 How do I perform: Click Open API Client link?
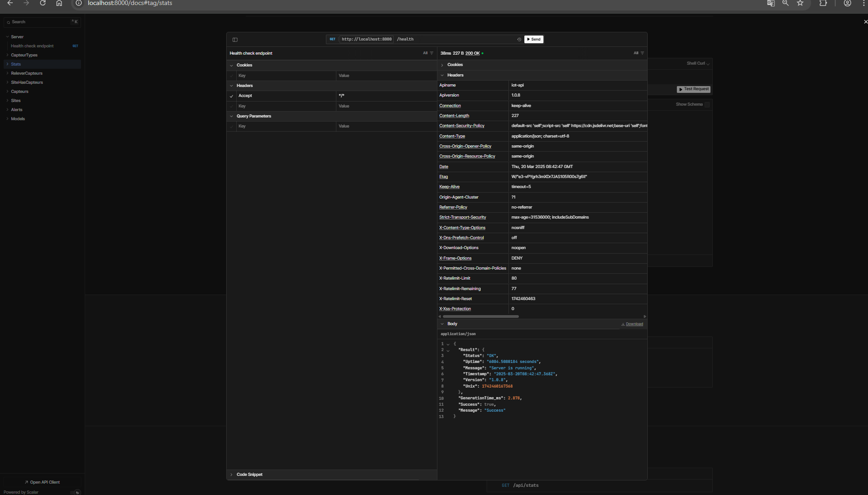[x=42, y=482]
